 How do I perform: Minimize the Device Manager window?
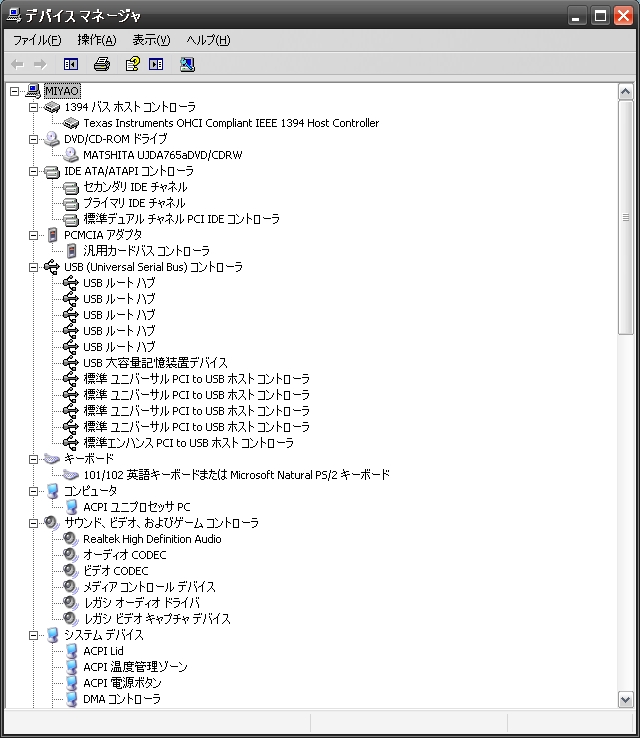[576, 16]
